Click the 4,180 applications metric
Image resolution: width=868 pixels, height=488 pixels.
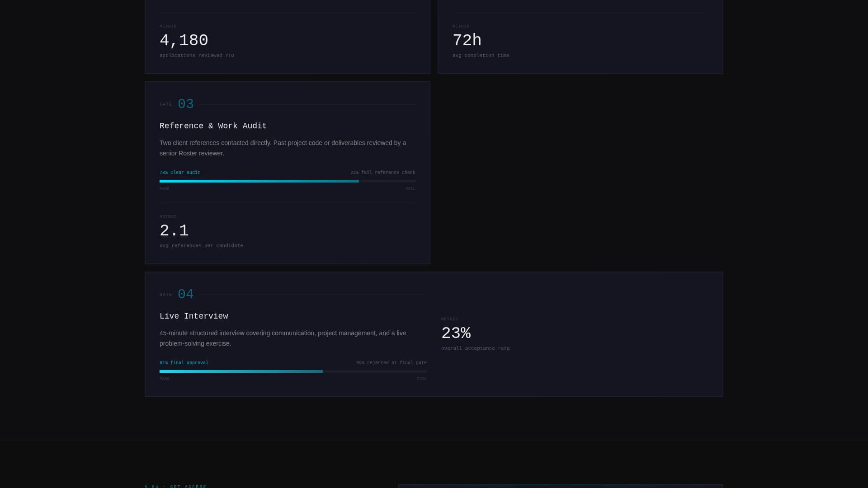tap(184, 41)
